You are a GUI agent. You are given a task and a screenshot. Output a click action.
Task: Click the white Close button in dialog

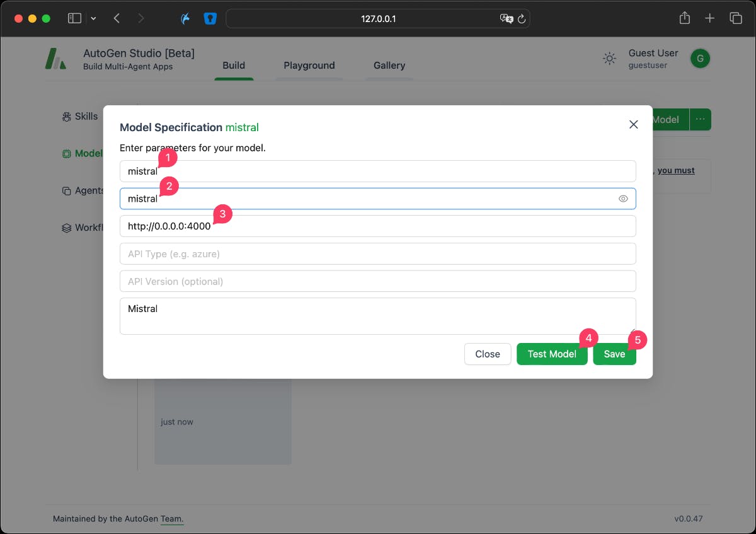coord(488,354)
